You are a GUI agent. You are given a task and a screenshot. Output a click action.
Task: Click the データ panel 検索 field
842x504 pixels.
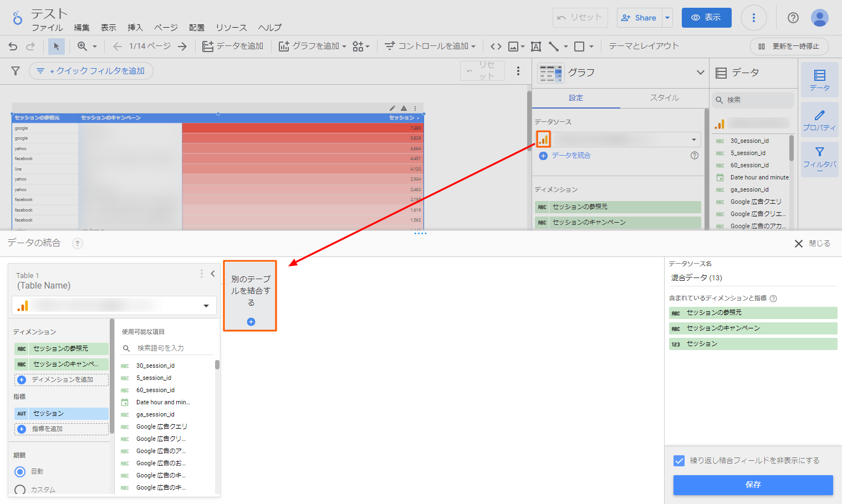click(753, 100)
